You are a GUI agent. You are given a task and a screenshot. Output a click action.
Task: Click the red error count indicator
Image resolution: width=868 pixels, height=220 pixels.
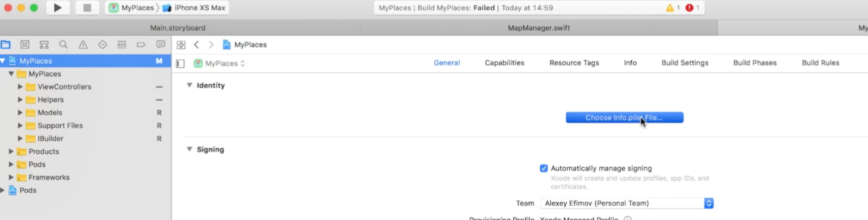(x=692, y=8)
